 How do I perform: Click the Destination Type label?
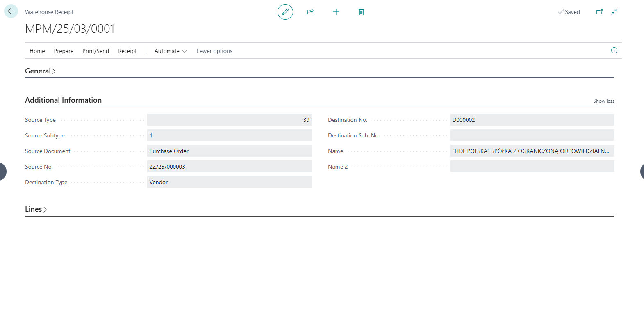46,182
